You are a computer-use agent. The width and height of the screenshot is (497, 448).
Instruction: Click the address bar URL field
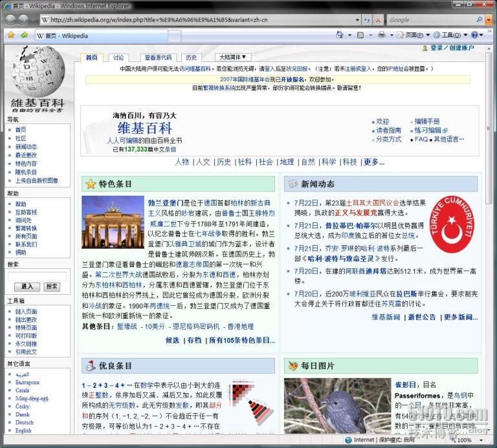coord(198,20)
